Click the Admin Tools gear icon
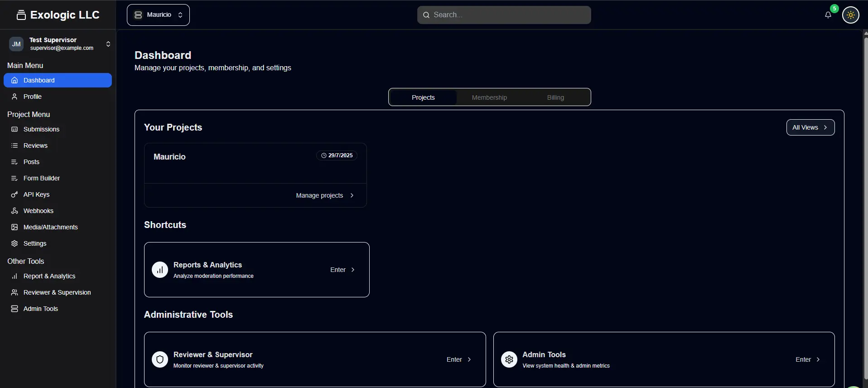The height and width of the screenshot is (388, 868). [x=509, y=360]
